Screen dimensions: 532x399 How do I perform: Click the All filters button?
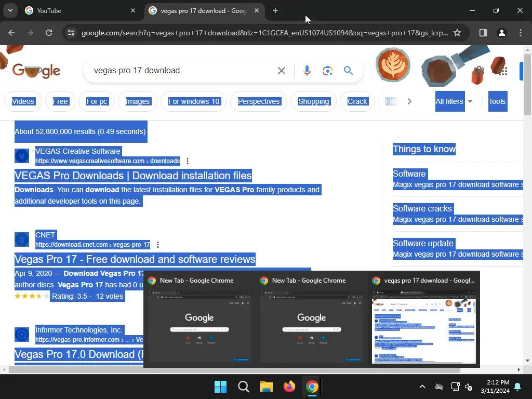(x=449, y=101)
